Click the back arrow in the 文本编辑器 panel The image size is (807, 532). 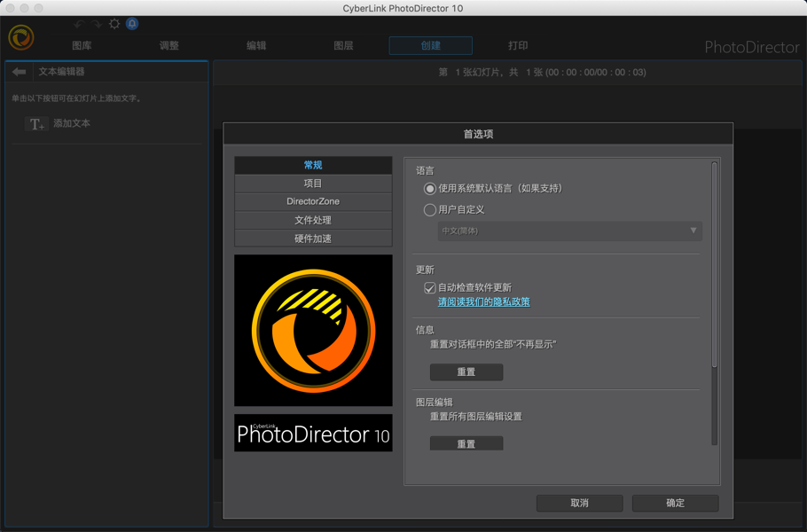point(18,72)
